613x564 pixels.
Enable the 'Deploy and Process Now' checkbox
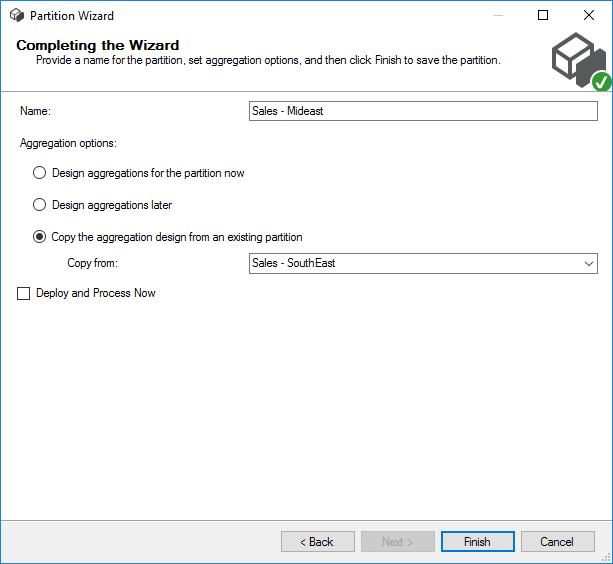coord(24,294)
